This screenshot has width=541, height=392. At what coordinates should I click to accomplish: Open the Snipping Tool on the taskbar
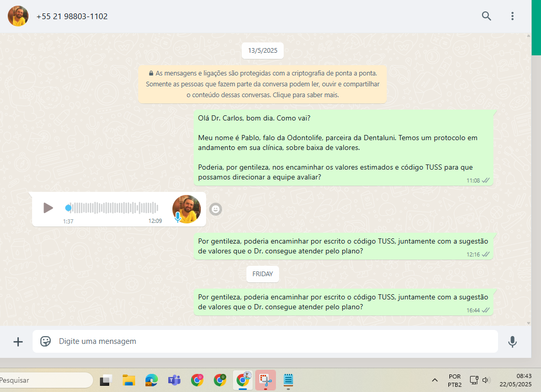tap(266, 380)
